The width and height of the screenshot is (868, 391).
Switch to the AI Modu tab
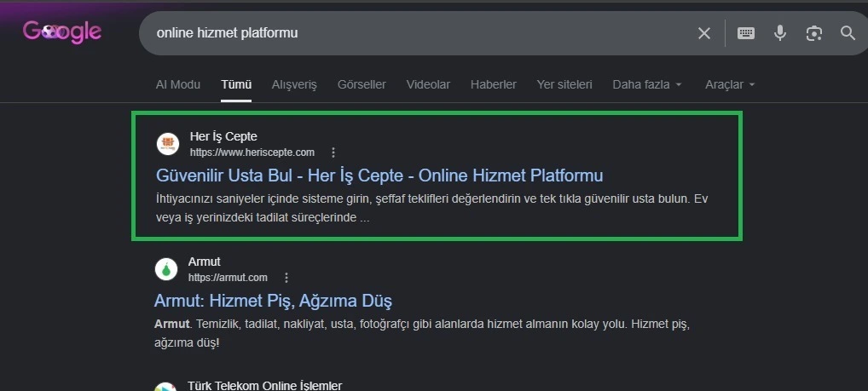click(x=178, y=84)
